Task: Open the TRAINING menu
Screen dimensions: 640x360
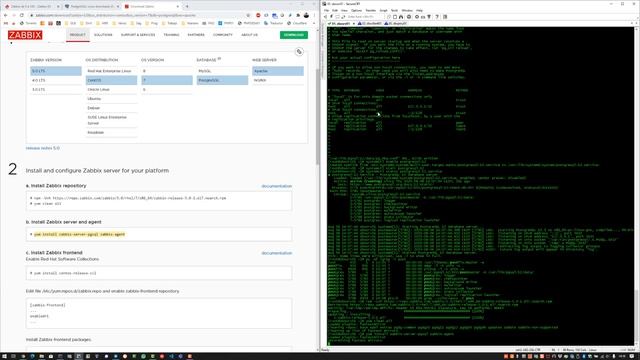Action: click(171, 35)
